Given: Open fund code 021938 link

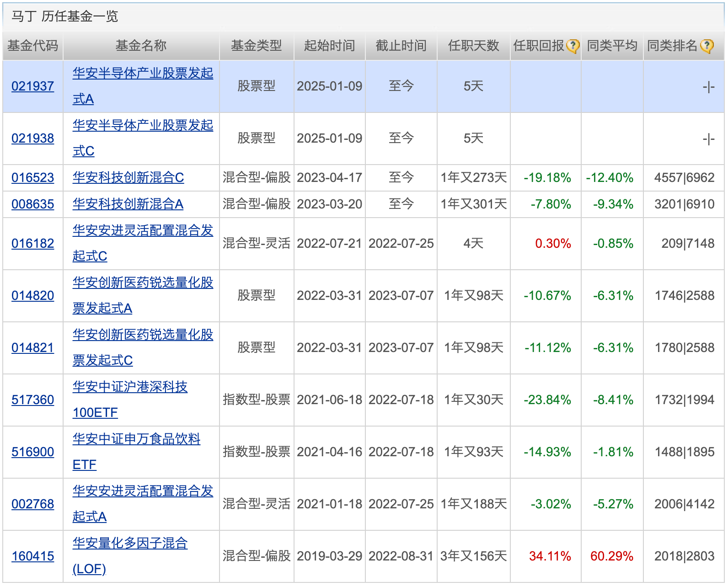Looking at the screenshot, I should click(33, 139).
